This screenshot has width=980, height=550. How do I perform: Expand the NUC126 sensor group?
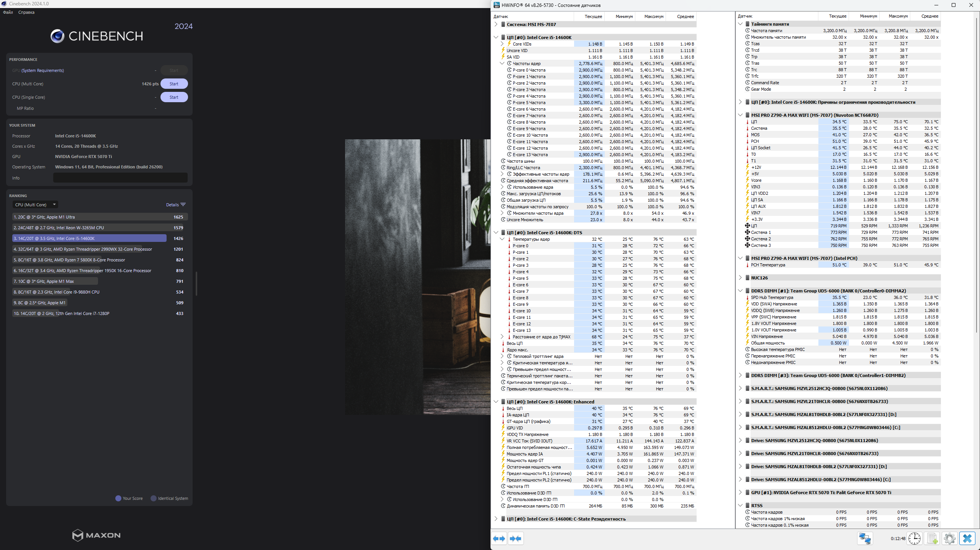point(740,277)
